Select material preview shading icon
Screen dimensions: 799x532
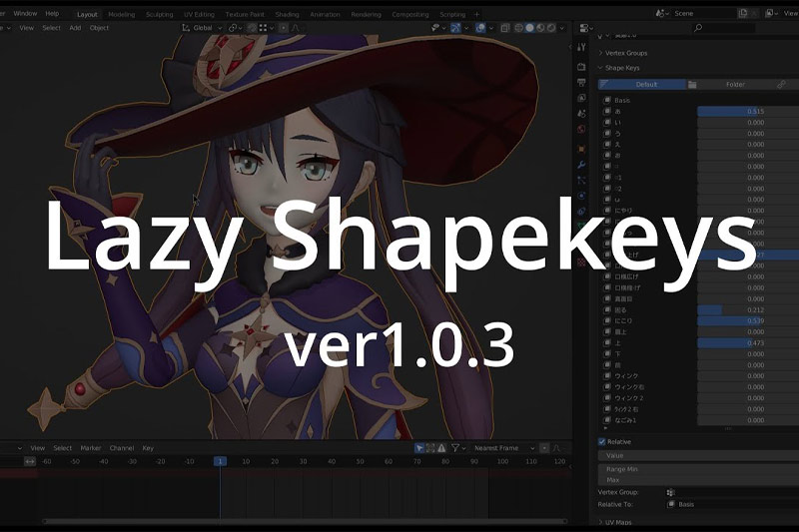pos(540,28)
